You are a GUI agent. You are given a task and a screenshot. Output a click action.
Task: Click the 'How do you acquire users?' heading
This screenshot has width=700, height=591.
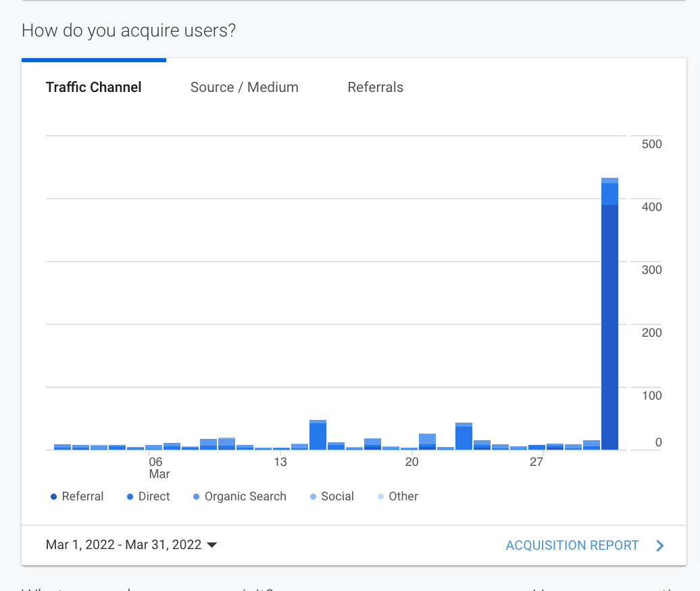128,30
